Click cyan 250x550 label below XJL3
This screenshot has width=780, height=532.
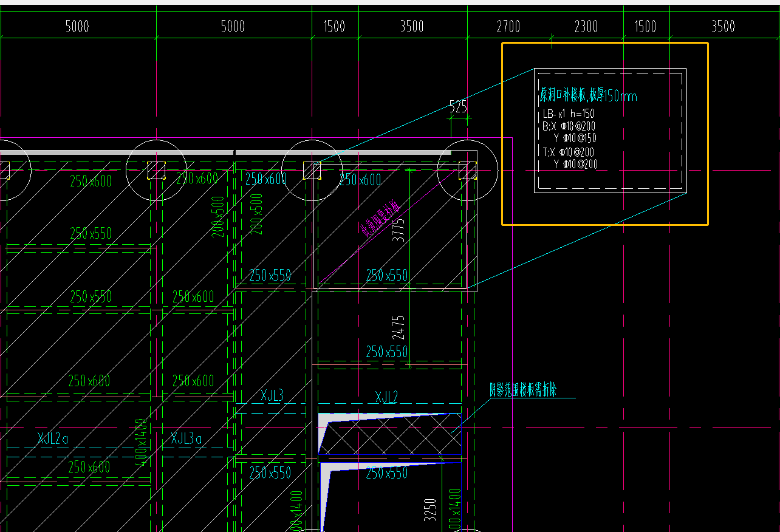tap(270, 472)
